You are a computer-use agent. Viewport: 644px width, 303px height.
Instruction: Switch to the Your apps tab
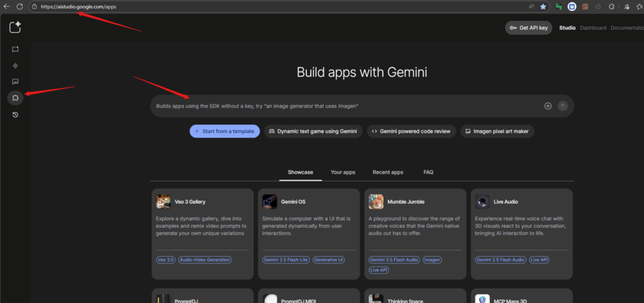click(x=343, y=172)
